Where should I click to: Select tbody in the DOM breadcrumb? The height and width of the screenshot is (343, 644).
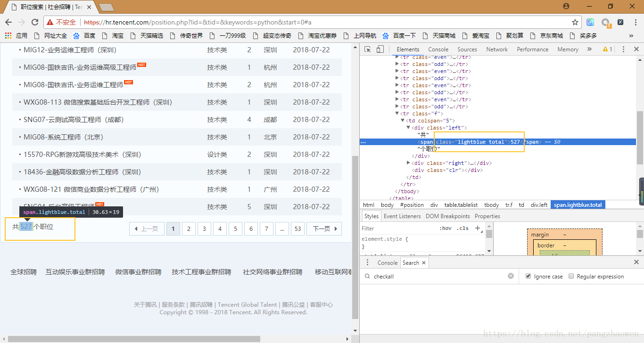[x=491, y=205]
